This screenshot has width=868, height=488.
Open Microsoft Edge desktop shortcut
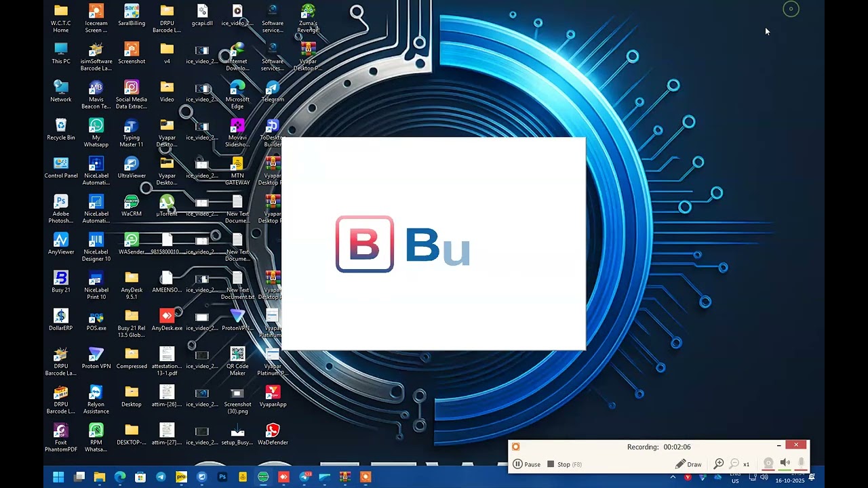[237, 95]
